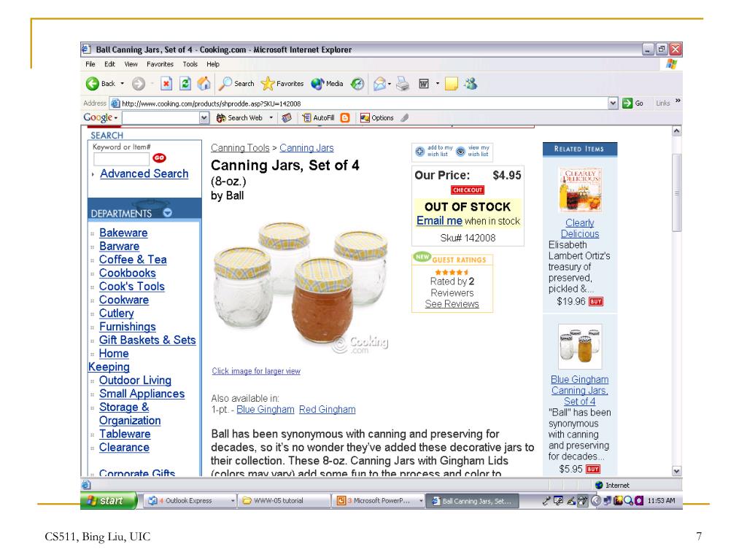Screen dimensions: 747x560
Task: Switch to Outlook Express taskbar item
Action: [190, 500]
